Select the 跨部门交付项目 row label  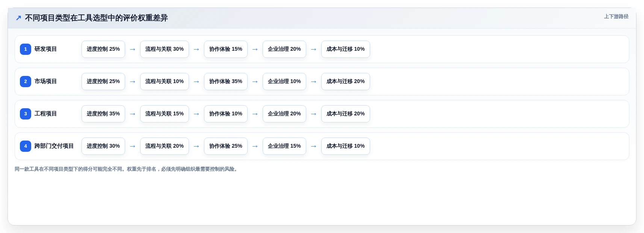pyautogui.click(x=54, y=146)
